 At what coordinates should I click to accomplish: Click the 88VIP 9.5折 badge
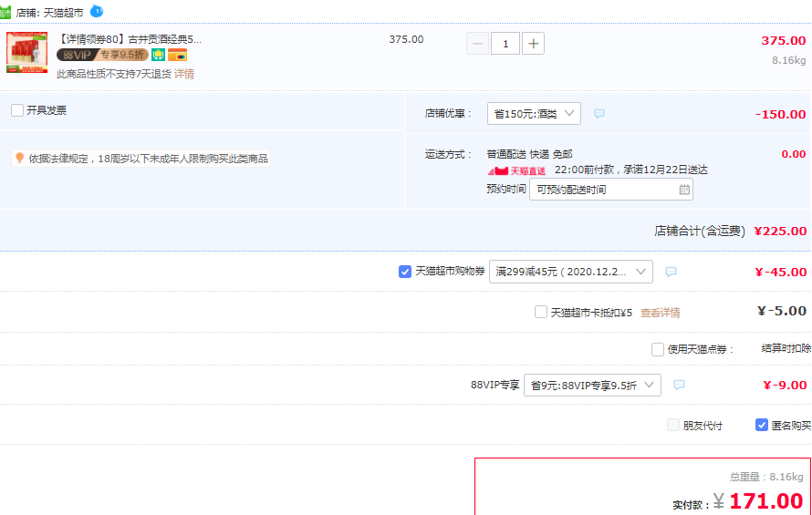(102, 55)
